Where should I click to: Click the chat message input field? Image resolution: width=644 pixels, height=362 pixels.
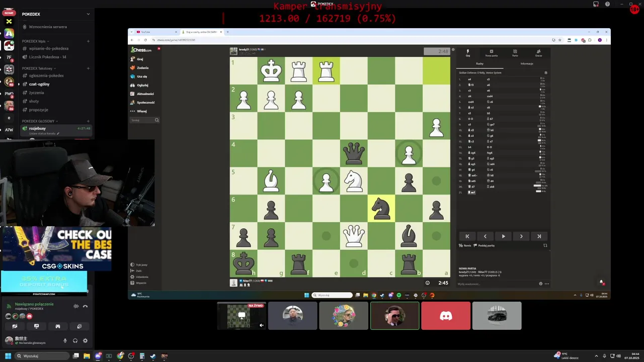click(x=496, y=284)
